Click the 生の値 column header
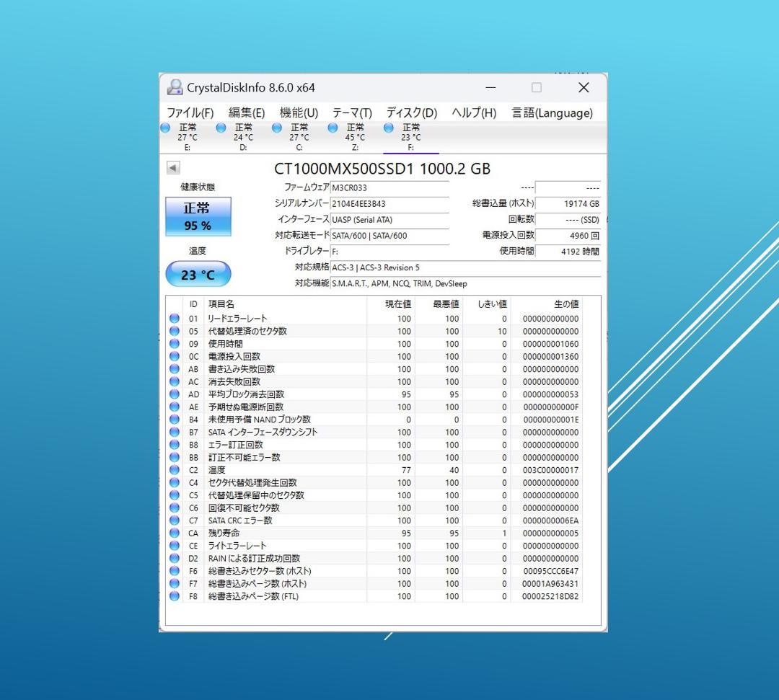779x700 pixels. [x=547, y=304]
